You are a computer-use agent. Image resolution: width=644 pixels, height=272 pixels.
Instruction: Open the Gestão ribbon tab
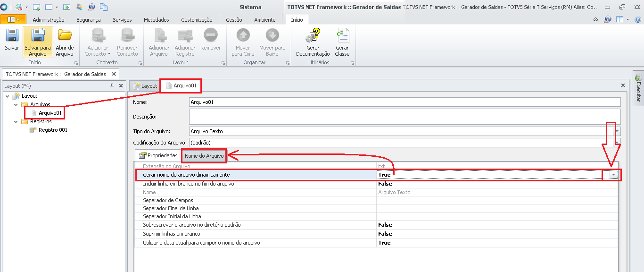[x=234, y=20]
